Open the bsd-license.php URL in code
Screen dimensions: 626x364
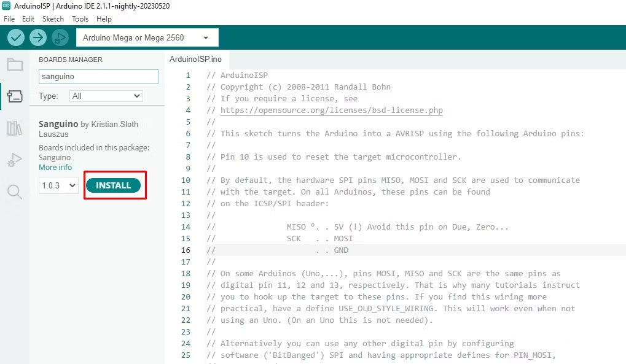pos(331,110)
